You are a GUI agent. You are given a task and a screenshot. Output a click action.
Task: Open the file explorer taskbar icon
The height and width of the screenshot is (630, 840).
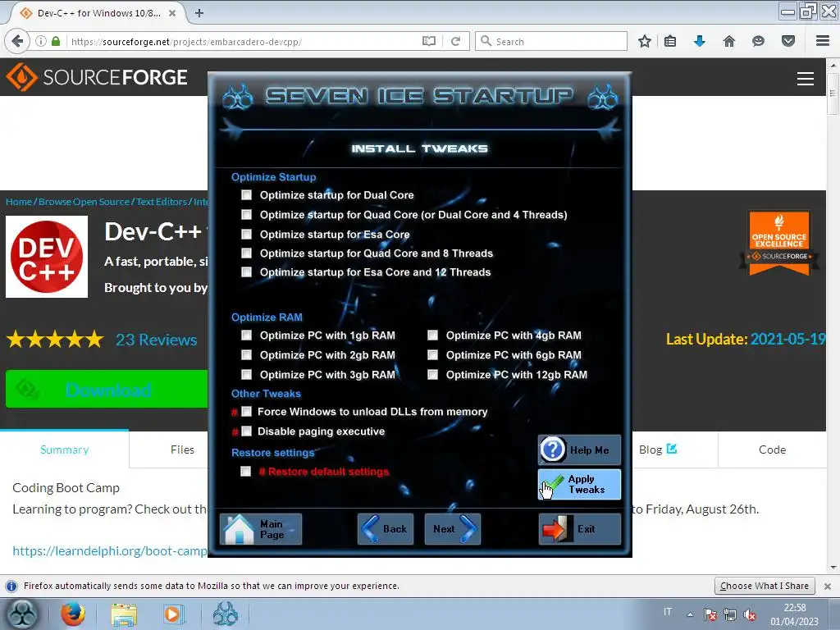[x=124, y=614]
